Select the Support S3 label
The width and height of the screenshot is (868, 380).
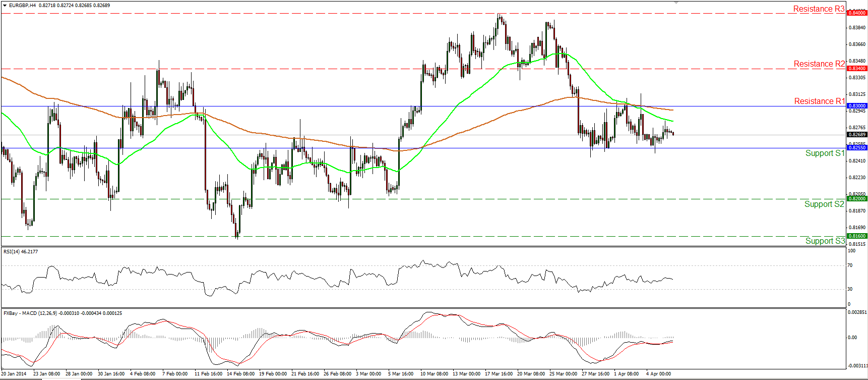coord(825,241)
